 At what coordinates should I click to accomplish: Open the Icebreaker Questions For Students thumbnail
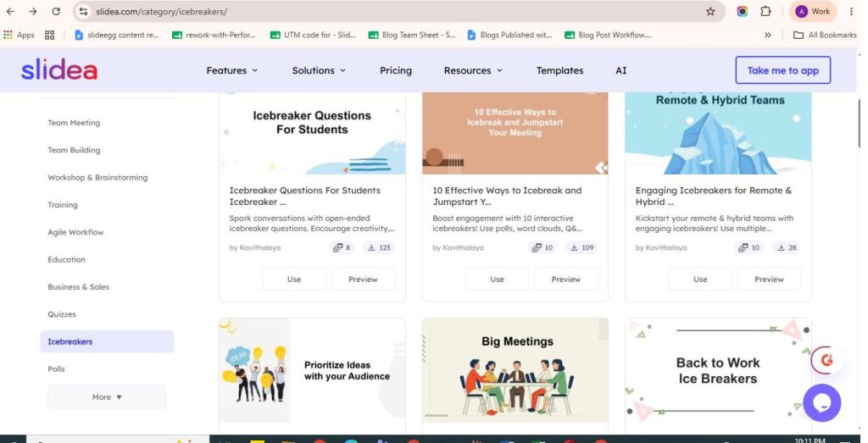[x=312, y=133]
